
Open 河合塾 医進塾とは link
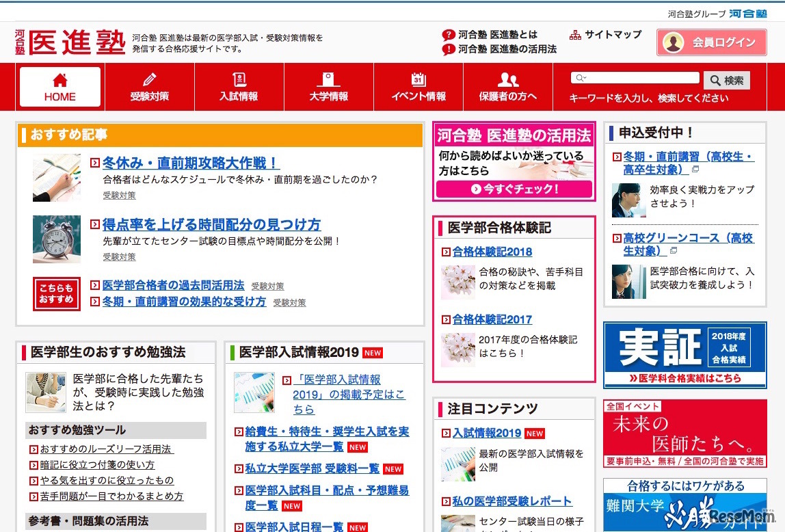pyautogui.click(x=498, y=35)
